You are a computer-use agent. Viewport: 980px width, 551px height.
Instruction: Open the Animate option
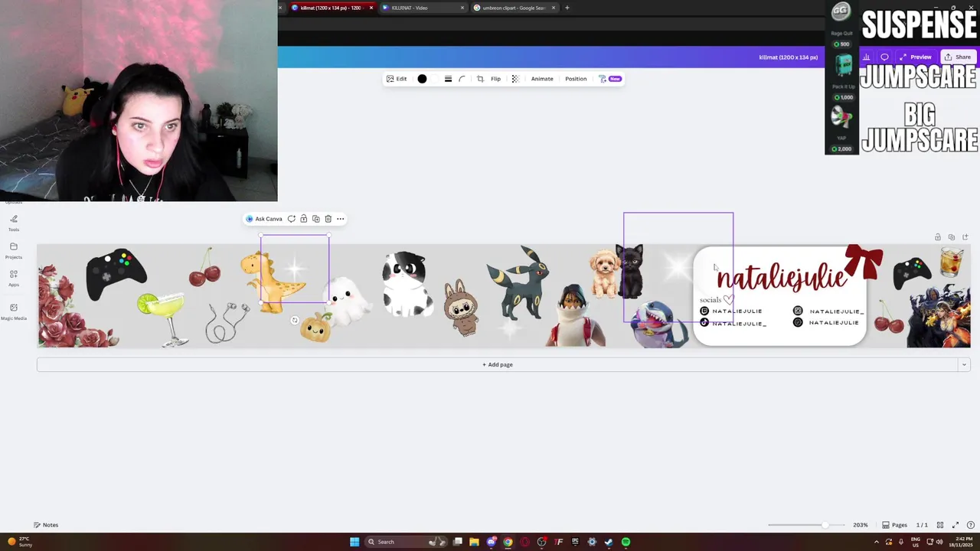point(542,79)
